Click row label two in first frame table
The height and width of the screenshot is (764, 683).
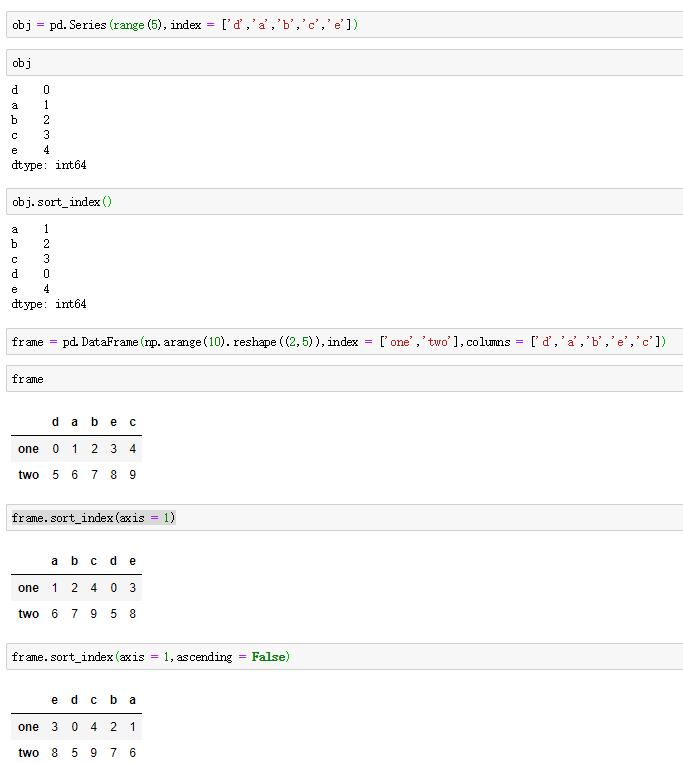pyautogui.click(x=28, y=475)
